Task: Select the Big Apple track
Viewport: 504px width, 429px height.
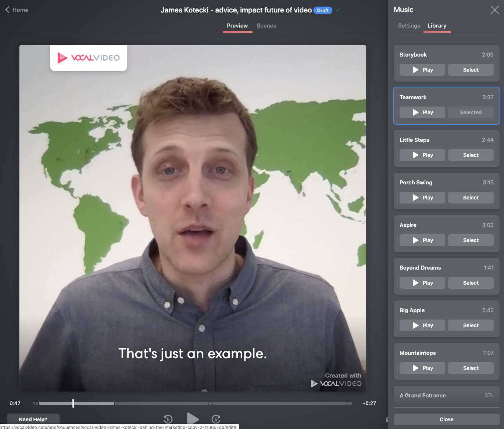Action: click(x=471, y=325)
